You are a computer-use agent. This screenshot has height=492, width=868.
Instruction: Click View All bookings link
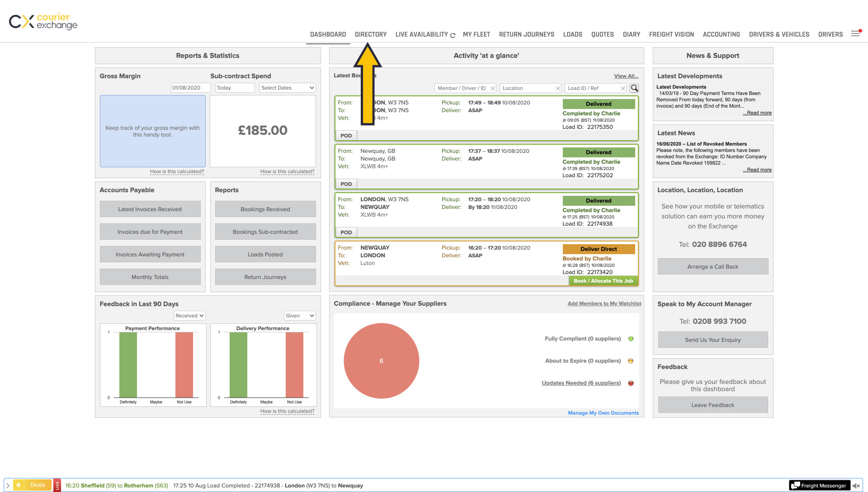coord(626,76)
